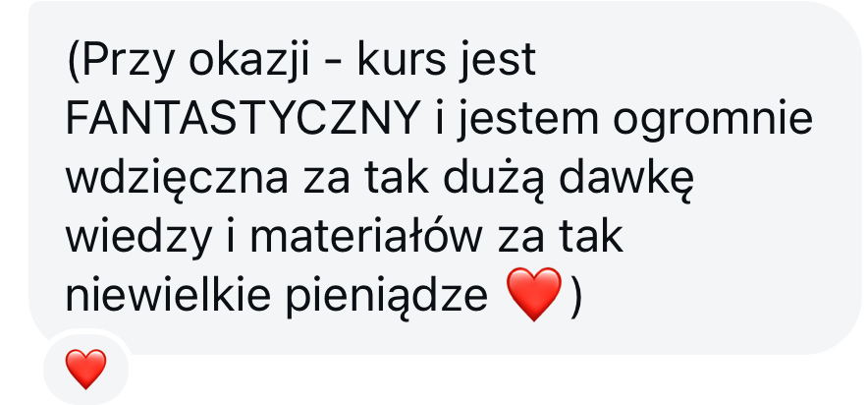
Task: Click the word FANTASTYCZNY in the message
Action: coord(242,119)
